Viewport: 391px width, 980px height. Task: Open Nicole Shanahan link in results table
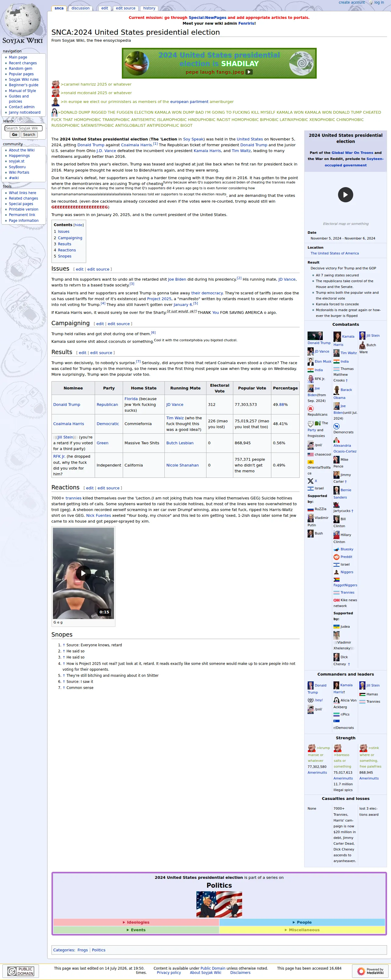183,465
